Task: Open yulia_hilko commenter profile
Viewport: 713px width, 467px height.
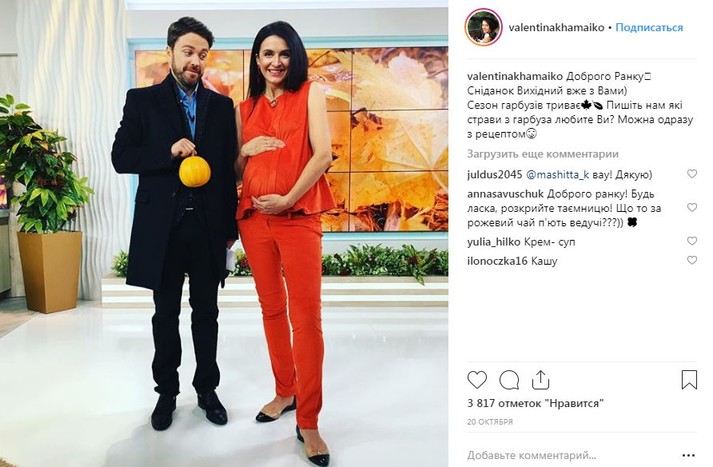Action: (x=493, y=242)
